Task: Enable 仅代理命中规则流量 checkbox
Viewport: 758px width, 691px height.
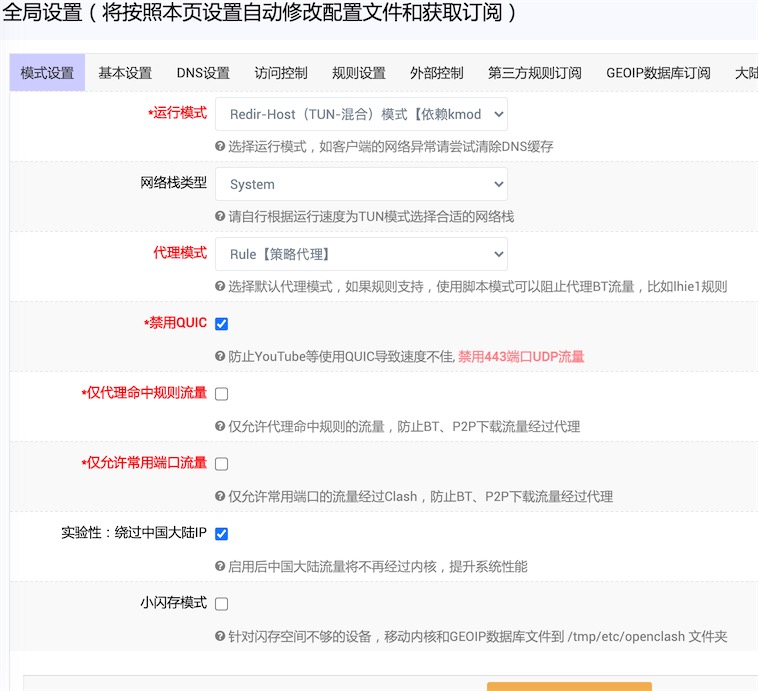Action: [x=221, y=394]
